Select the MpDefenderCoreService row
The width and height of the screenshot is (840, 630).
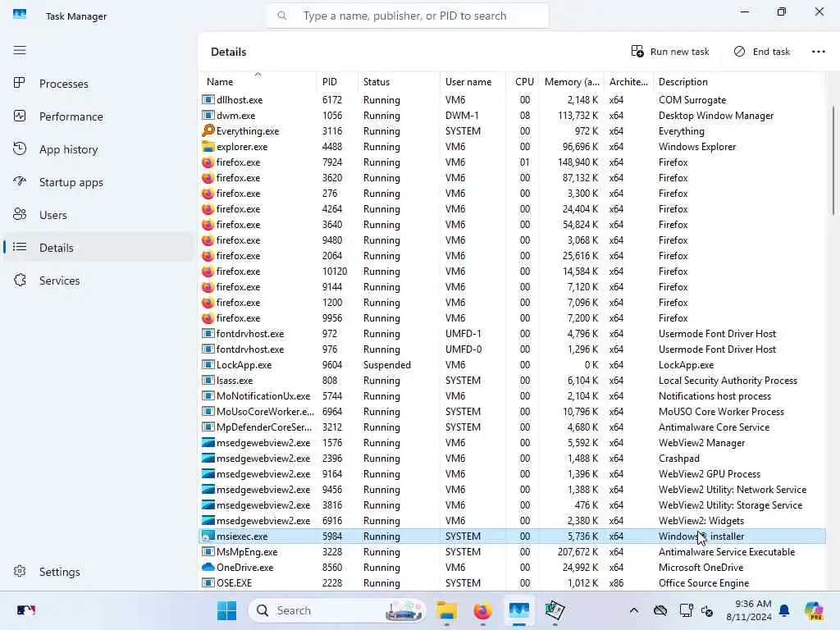(x=513, y=427)
